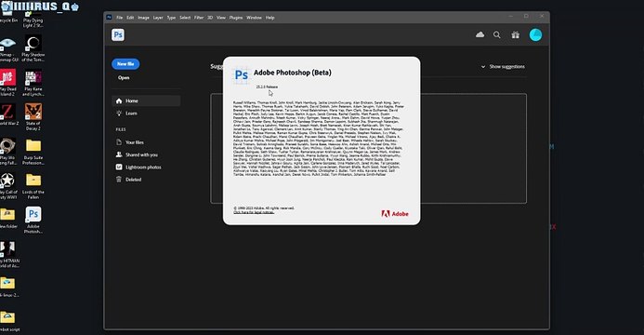
Task: Click the Adobe Photoshop (Beta) title text
Action: point(293,73)
